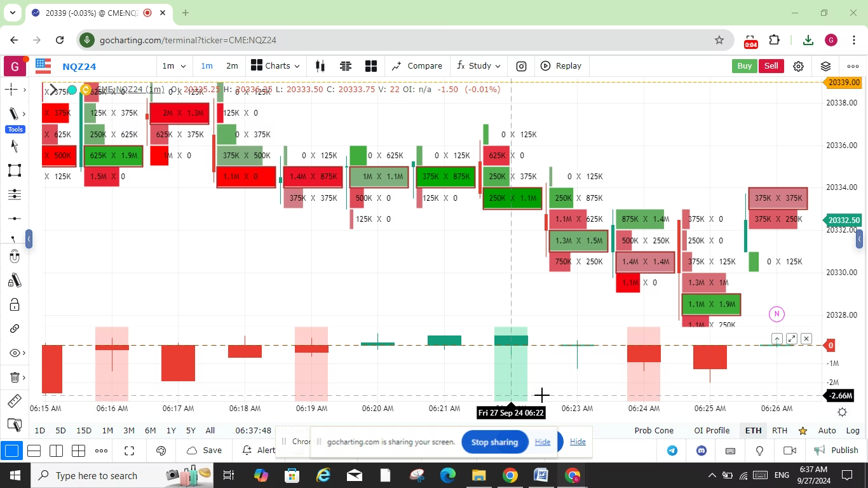
Task: Open the trash to remove drawings
Action: pyautogui.click(x=14, y=377)
